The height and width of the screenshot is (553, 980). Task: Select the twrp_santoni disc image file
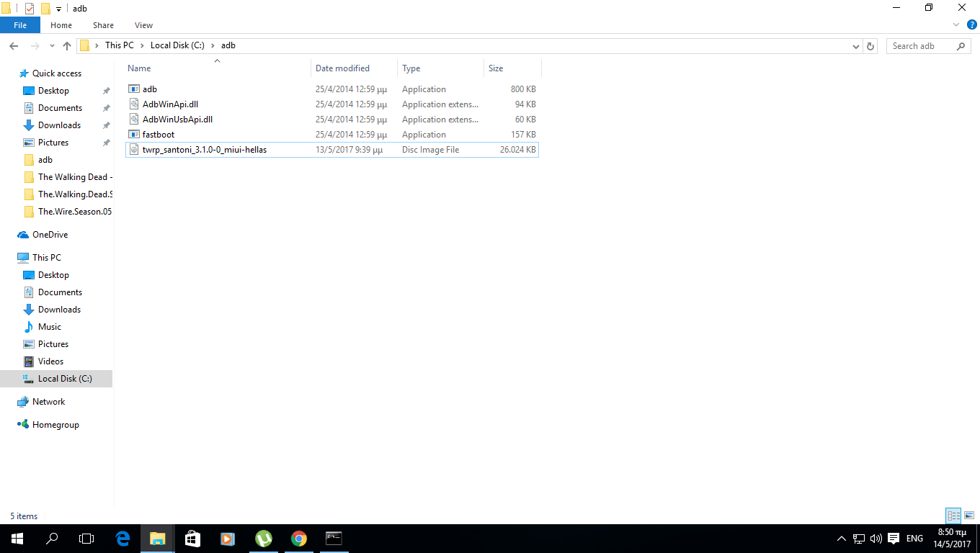pos(204,150)
